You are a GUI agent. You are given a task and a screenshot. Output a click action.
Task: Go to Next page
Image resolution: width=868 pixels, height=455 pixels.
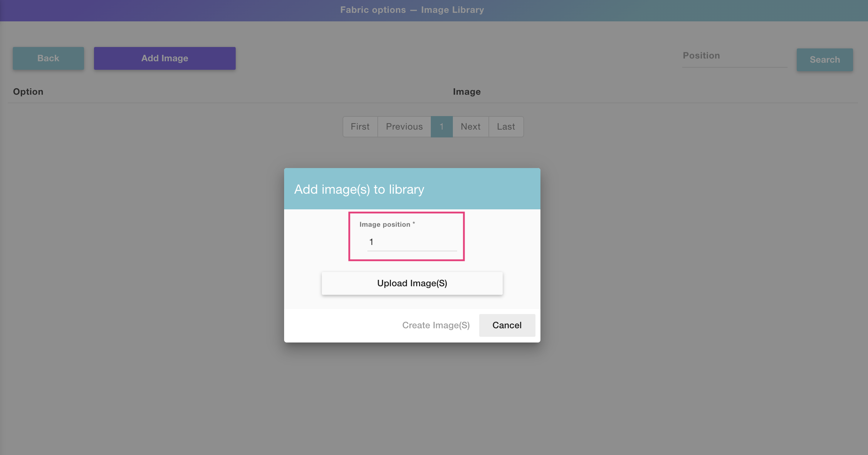pyautogui.click(x=470, y=127)
